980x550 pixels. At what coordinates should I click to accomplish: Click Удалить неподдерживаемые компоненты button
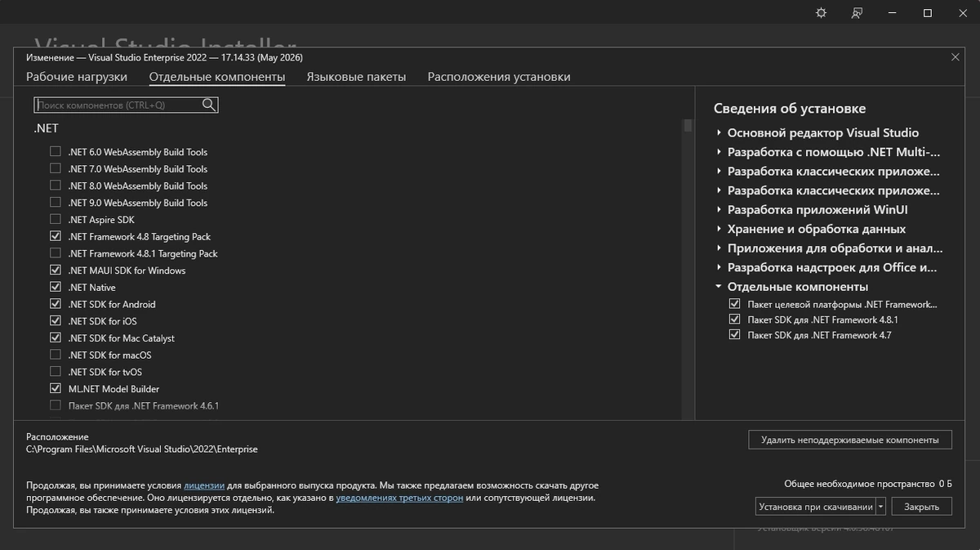[x=850, y=440]
